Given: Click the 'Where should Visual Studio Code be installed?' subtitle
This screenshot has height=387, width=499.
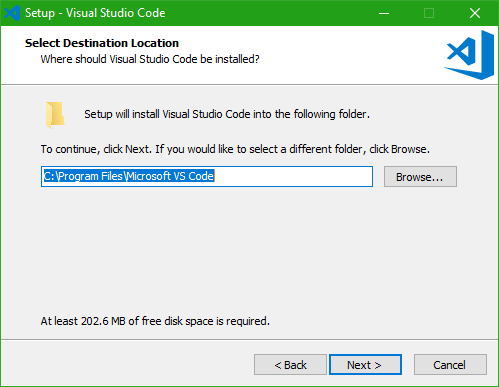Looking at the screenshot, I should pos(150,59).
